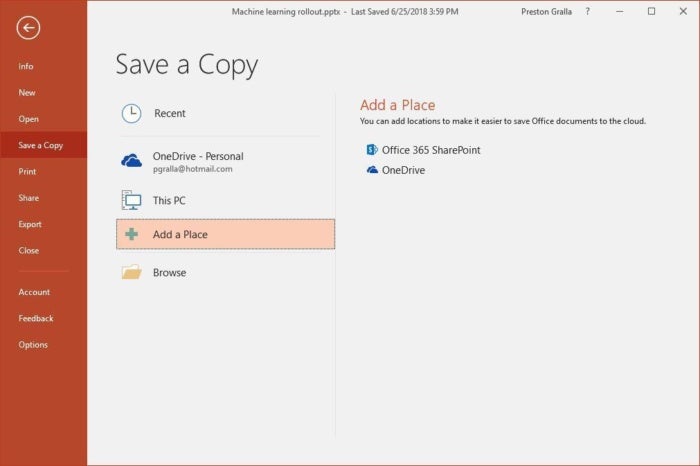Screen dimensions: 700x466
Task: Select Save a Copy sidebar item
Action: [44, 145]
